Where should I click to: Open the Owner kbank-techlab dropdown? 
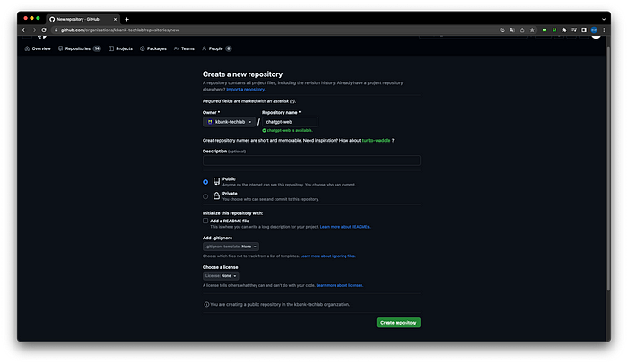click(x=229, y=121)
